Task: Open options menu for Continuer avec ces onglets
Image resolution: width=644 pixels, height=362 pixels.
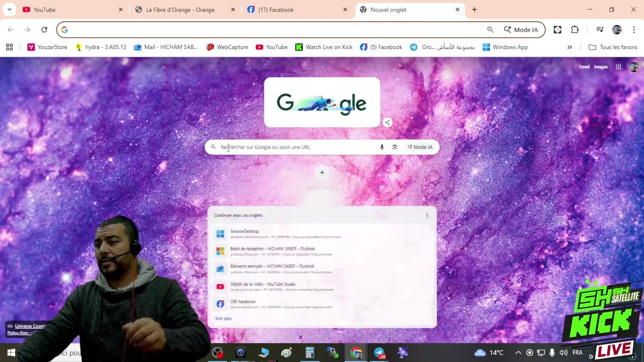Action: coord(427,215)
